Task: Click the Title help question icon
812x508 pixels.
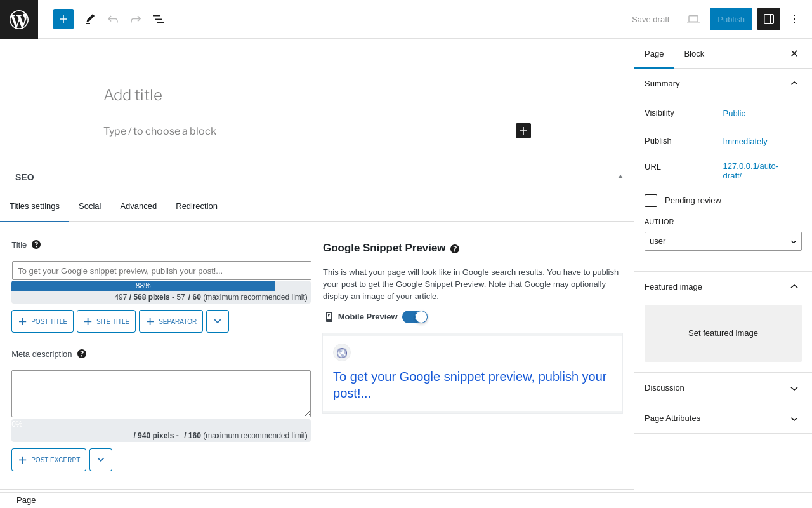Action: [36, 244]
